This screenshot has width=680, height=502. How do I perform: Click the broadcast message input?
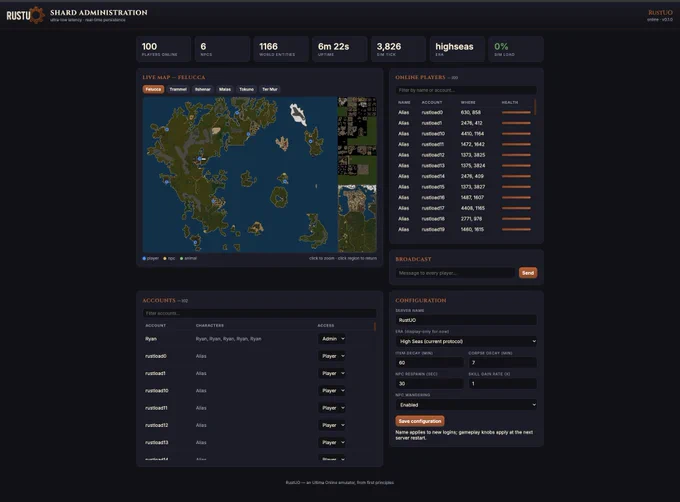[455, 273]
